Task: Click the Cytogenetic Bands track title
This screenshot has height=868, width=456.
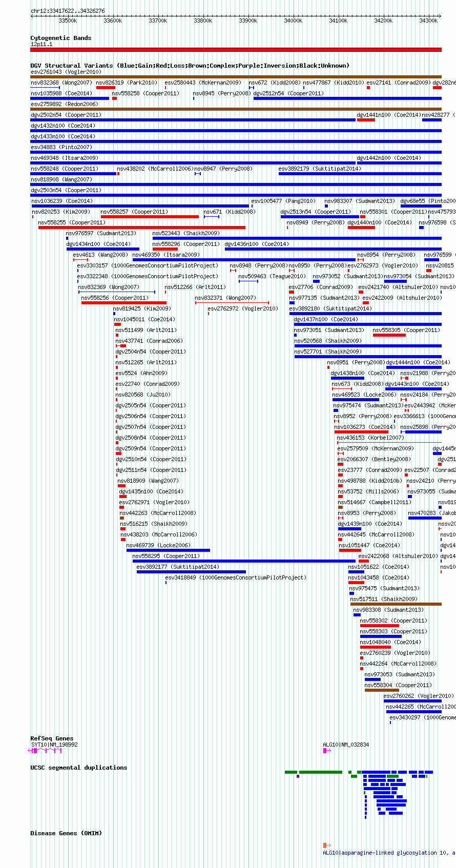Action: 60,38
